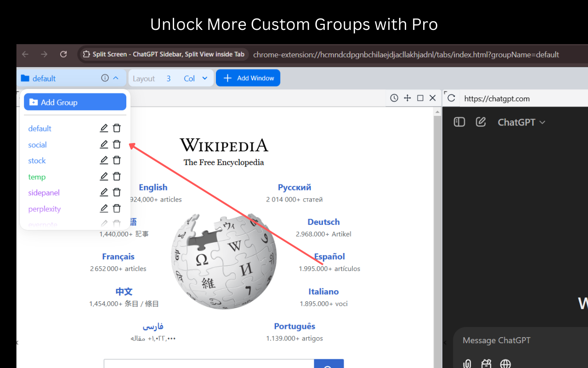
Task: Collapse the default group dropdown chevron
Action: (x=116, y=78)
